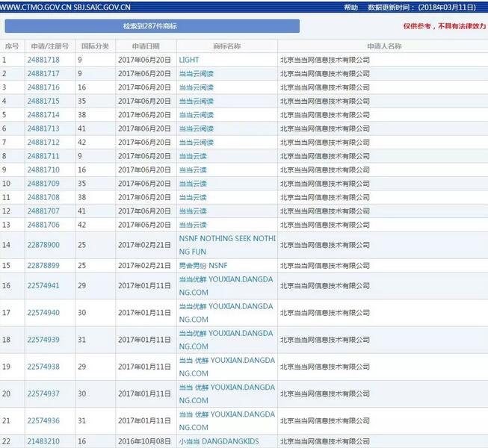Viewport: 488px width, 448px height.
Task: Click the 申请日期 column header
Action: (146, 46)
